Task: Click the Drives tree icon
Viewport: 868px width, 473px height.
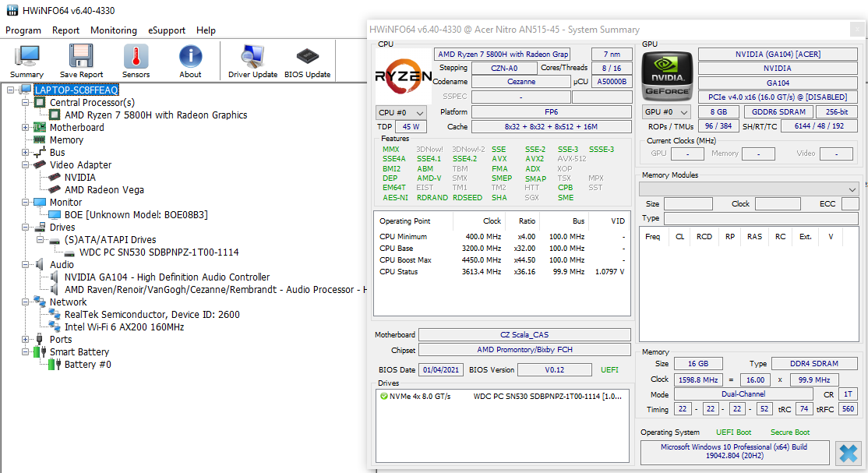Action: 39,227
